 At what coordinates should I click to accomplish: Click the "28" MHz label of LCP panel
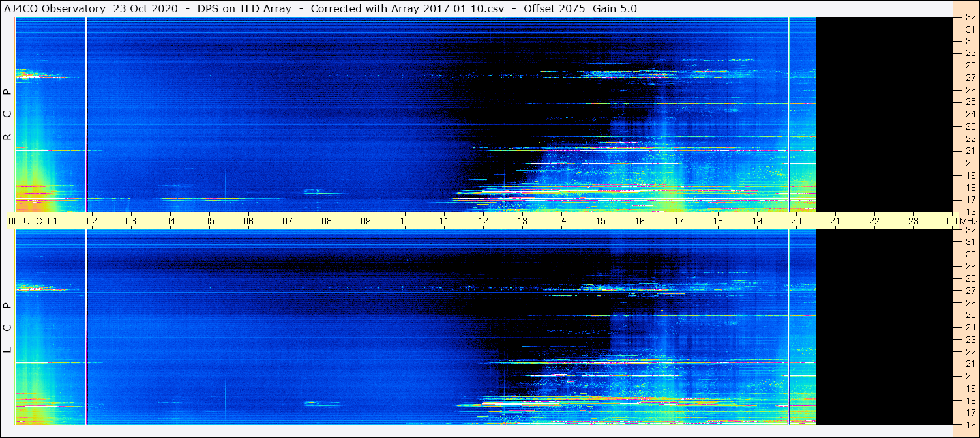click(970, 278)
